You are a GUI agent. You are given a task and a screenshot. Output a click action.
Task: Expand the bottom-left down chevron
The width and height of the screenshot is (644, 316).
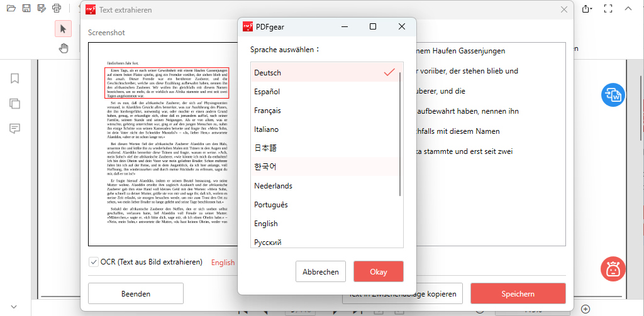coord(14,307)
